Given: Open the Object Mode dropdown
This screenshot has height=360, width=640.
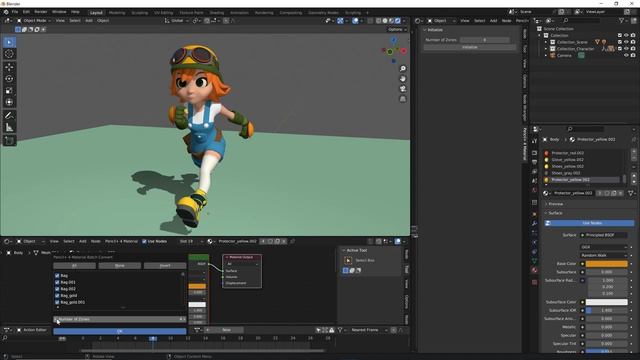Looking at the screenshot, I should (34, 20).
